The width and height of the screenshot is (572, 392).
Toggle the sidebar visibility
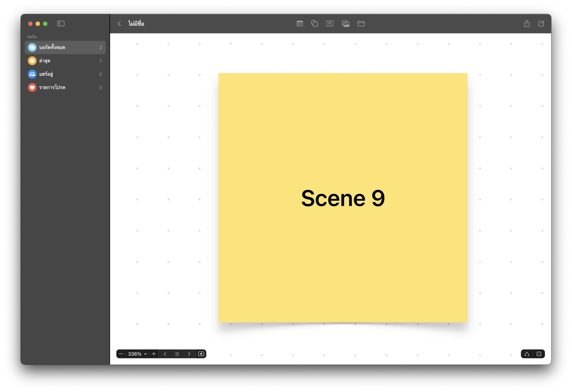(x=61, y=24)
